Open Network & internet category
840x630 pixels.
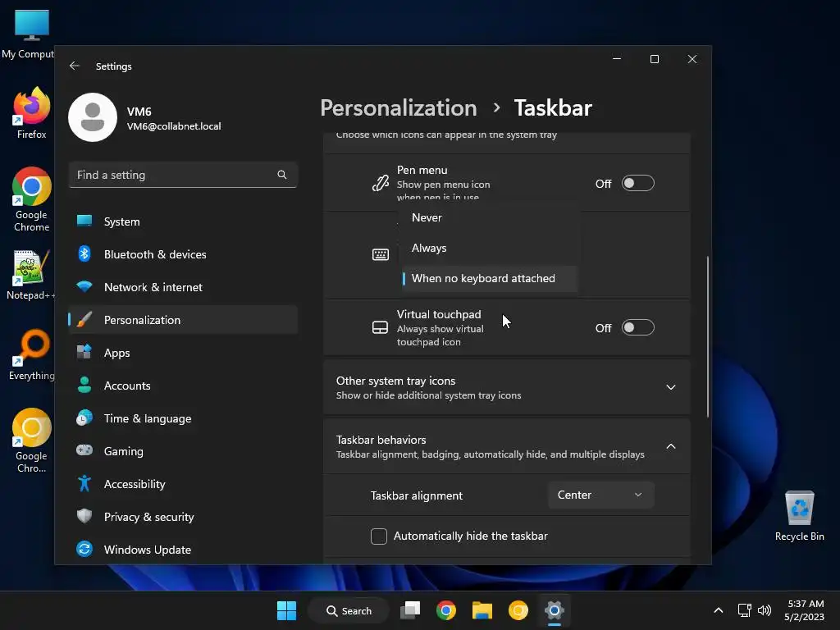coord(183,287)
